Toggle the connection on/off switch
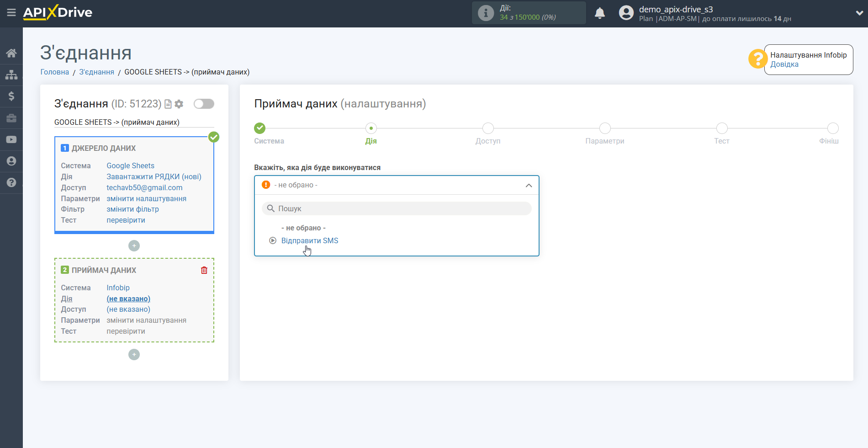The height and width of the screenshot is (448, 868). [x=204, y=104]
